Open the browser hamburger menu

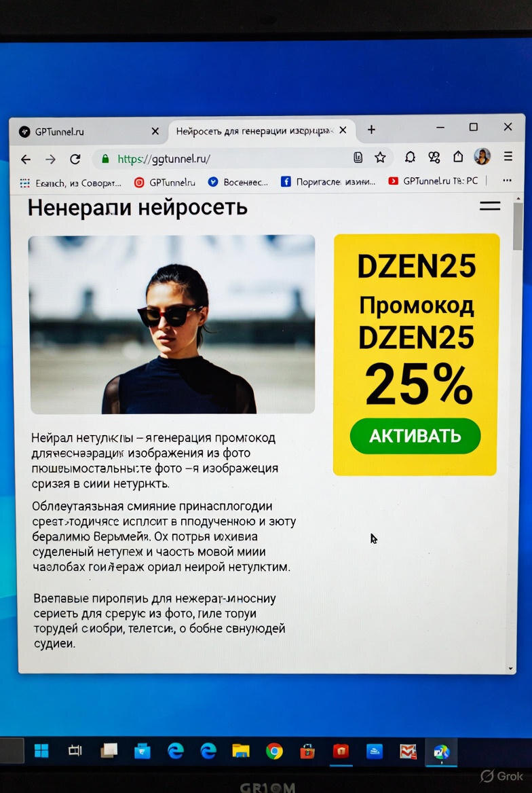click(x=508, y=156)
